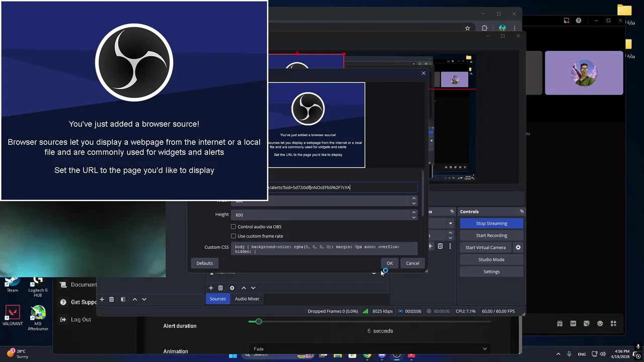The image size is (644, 362).
Task: Enable Use custom frame rate checkbox
Action: pyautogui.click(x=233, y=236)
